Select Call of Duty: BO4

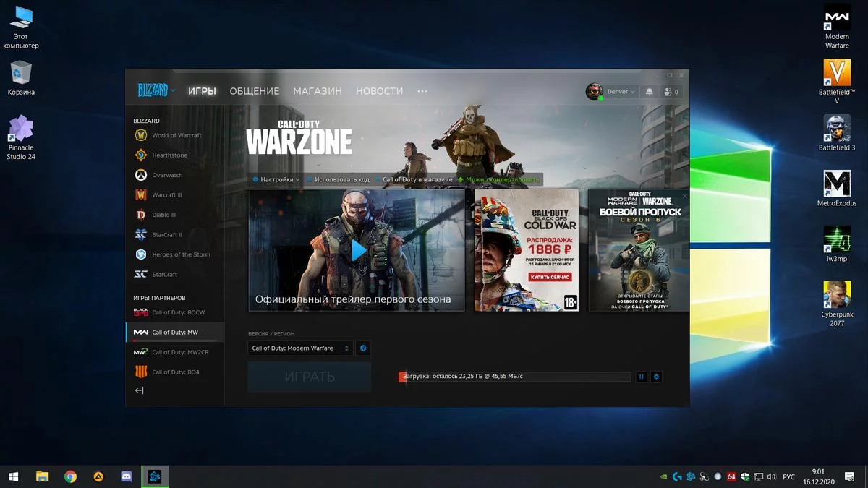pos(176,372)
